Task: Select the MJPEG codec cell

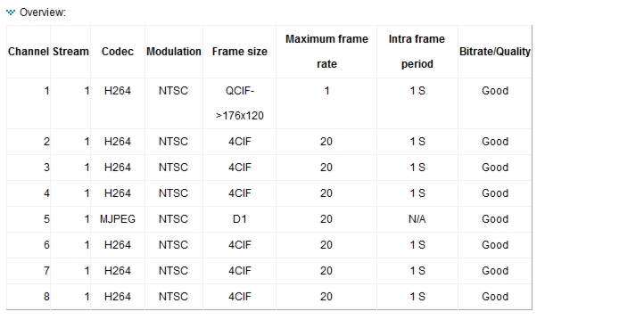Action: [x=118, y=219]
